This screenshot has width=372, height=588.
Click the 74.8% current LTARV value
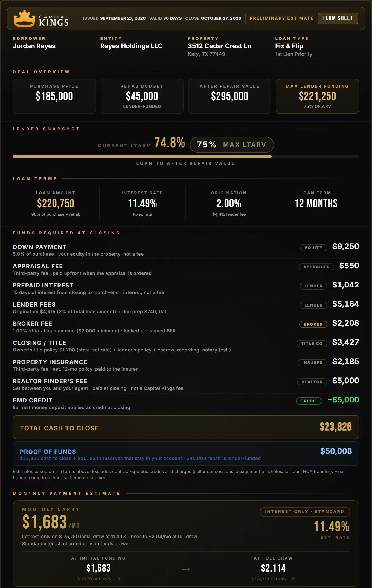170,143
